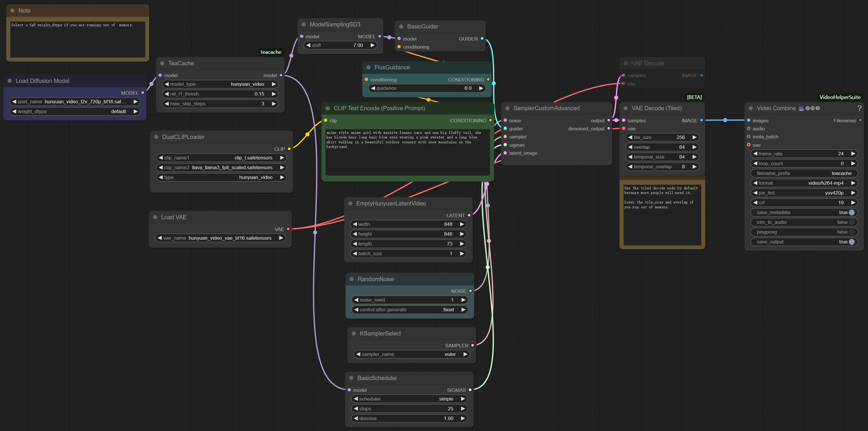Collapse the Load Diffusion Model node
This screenshot has height=431, width=868.
(9, 81)
